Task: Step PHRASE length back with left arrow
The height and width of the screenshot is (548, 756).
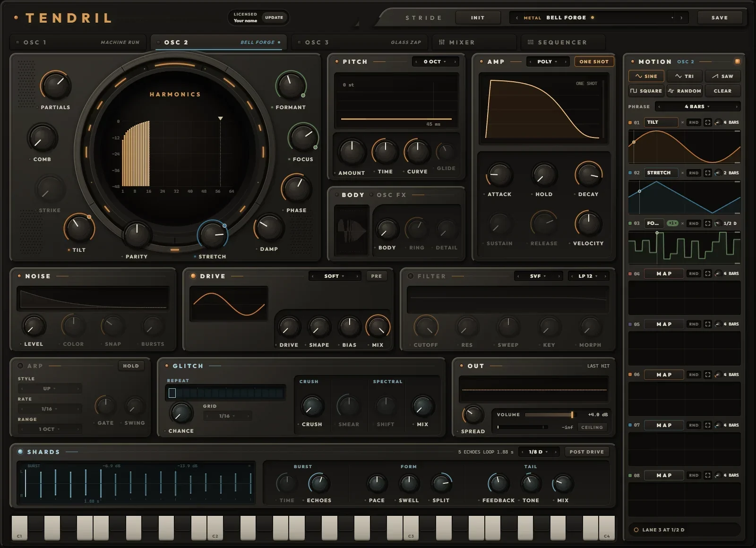Action: (x=659, y=107)
